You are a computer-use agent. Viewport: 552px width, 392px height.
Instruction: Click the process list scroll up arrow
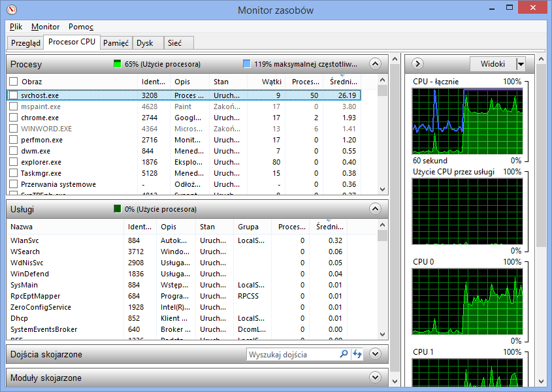pos(383,80)
